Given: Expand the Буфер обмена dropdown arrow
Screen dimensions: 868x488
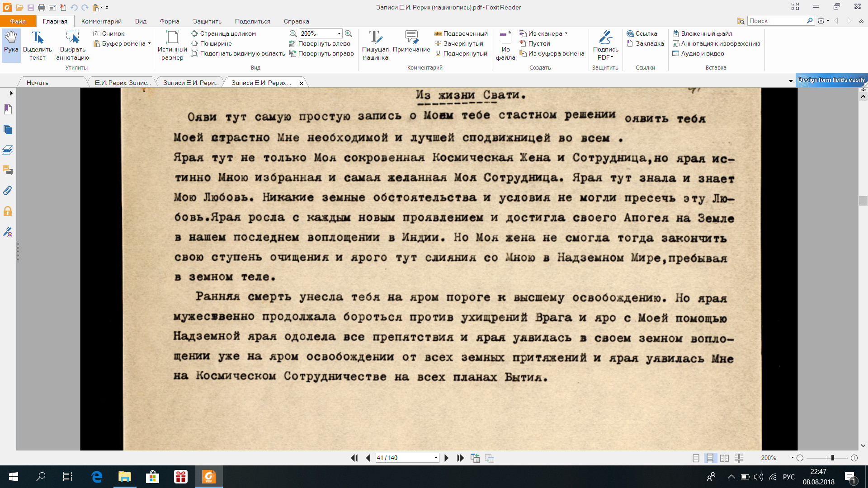Looking at the screenshot, I should [149, 44].
